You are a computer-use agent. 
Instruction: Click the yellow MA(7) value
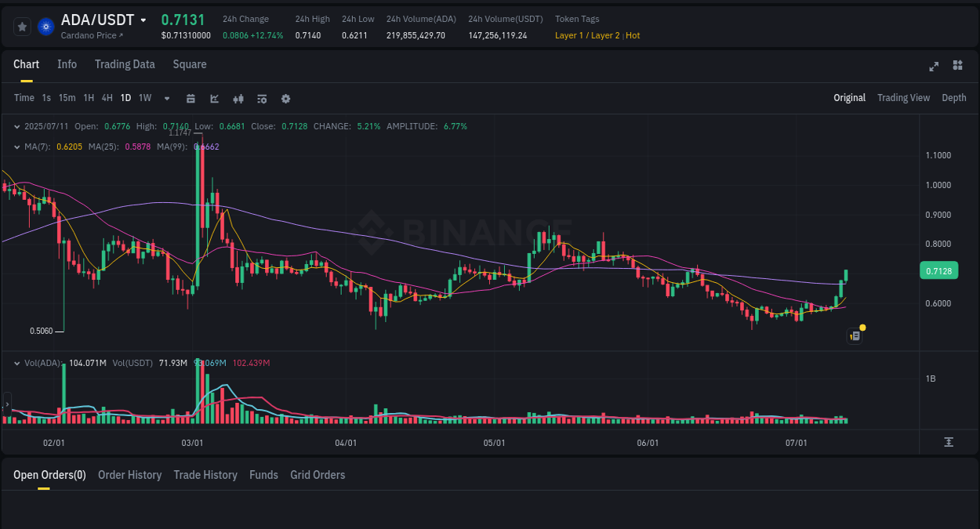tap(70, 147)
